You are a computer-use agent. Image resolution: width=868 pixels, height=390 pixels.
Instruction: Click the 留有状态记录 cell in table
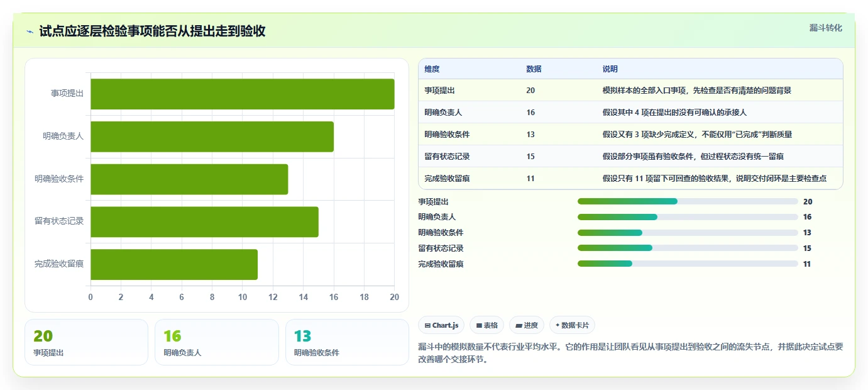(x=447, y=157)
